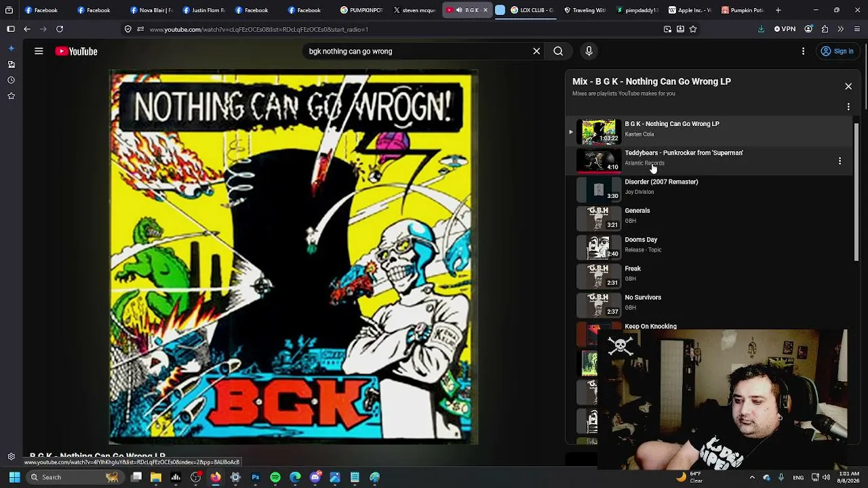Open the downloads arrow icon
Viewport: 868px width, 488px height.
click(x=761, y=29)
